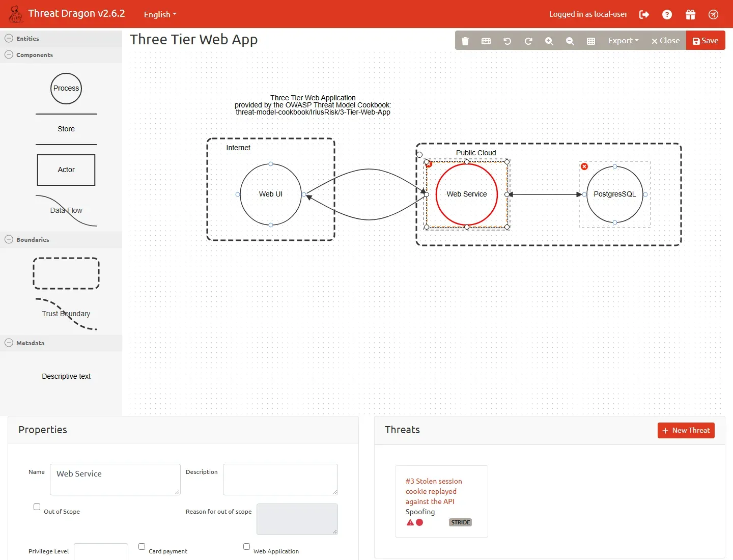The image size is (733, 560).
Task: Select the Actor stencil shape
Action: (x=66, y=170)
